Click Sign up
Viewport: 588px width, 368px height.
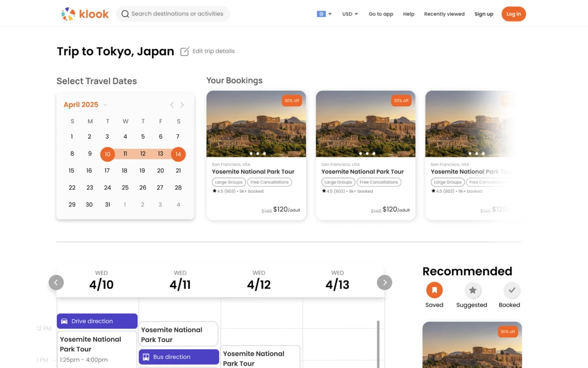tap(483, 14)
